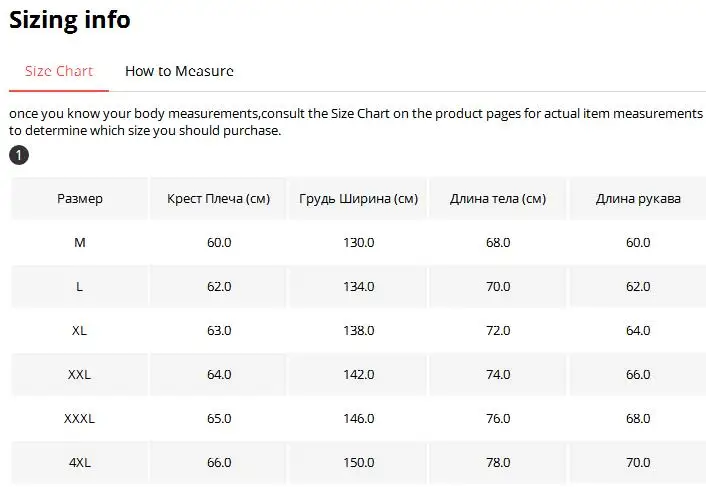
Task: Select the Размер column header
Action: (x=80, y=198)
